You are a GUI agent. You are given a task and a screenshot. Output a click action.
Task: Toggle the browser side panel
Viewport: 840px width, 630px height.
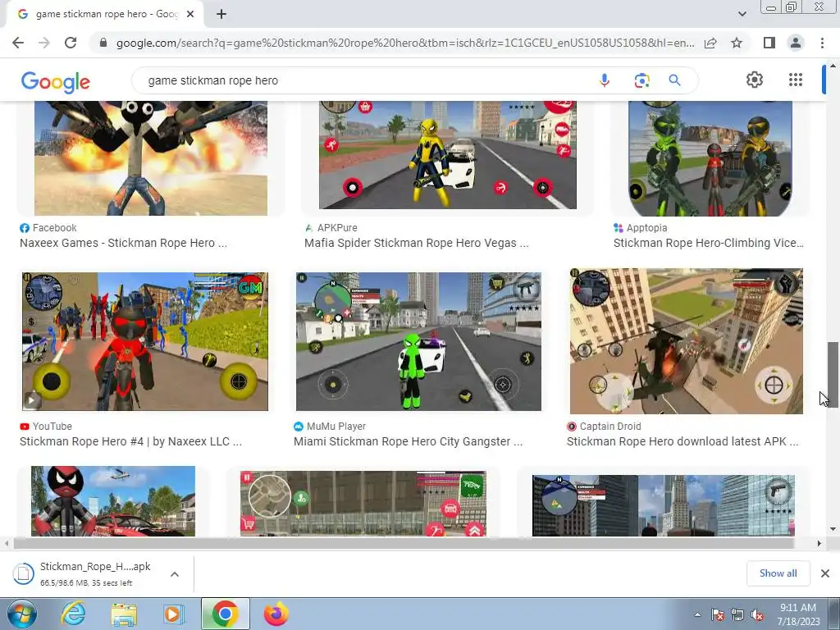[769, 43]
